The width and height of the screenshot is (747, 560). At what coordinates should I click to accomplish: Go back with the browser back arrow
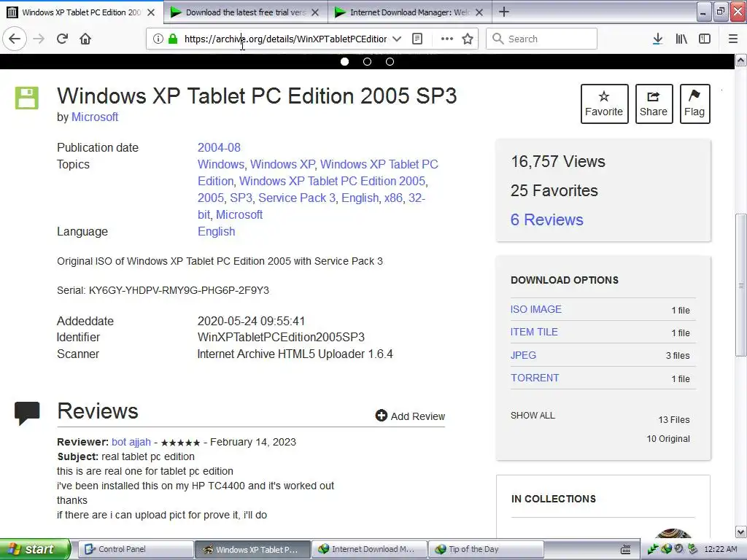click(x=15, y=39)
